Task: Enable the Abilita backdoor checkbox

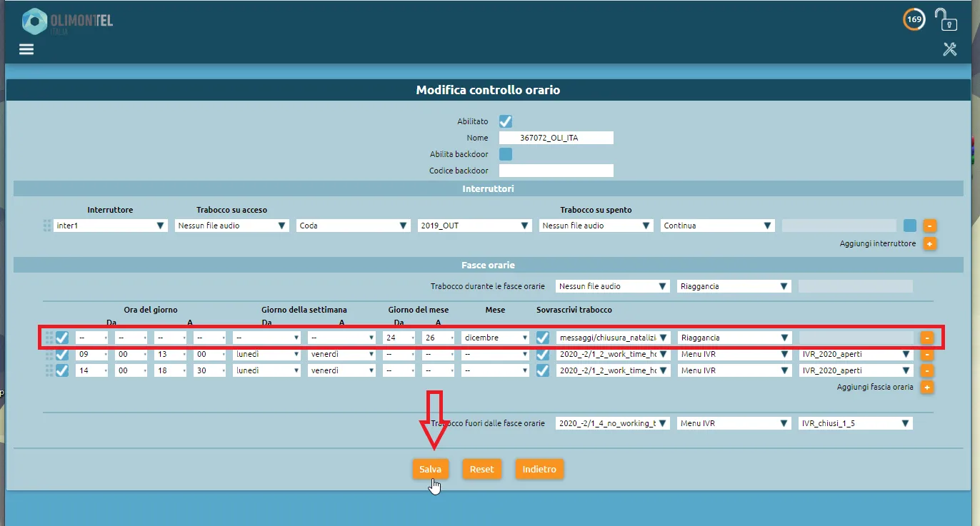Action: [x=506, y=154]
